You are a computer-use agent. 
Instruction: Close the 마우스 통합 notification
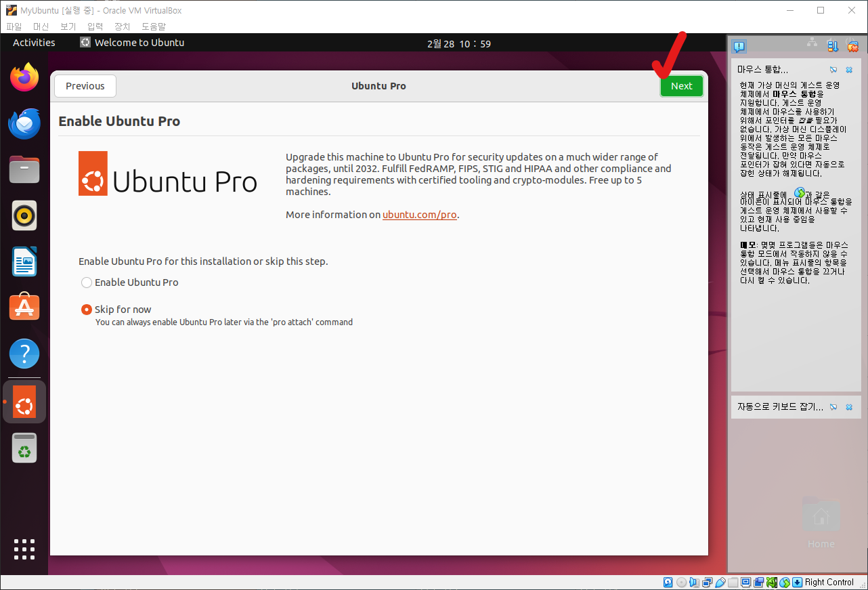[x=849, y=70]
